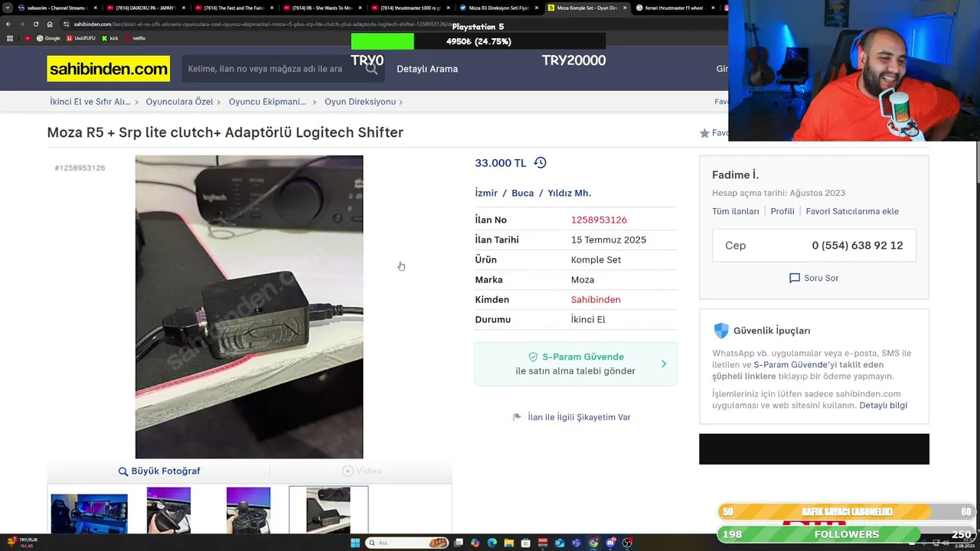Open the apps grid in the bookmarks bar
This screenshot has height=551, width=980.
(x=10, y=38)
